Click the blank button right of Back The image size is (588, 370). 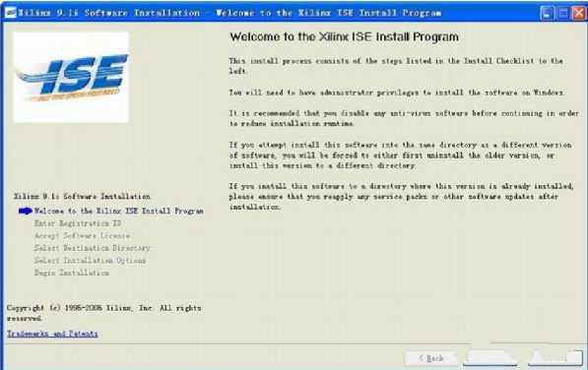coord(490,358)
